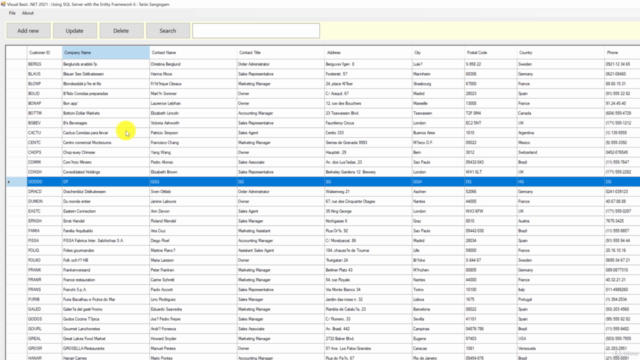Select customer ID cell CHOPS
This screenshot has width=640, height=360.
coord(44,152)
